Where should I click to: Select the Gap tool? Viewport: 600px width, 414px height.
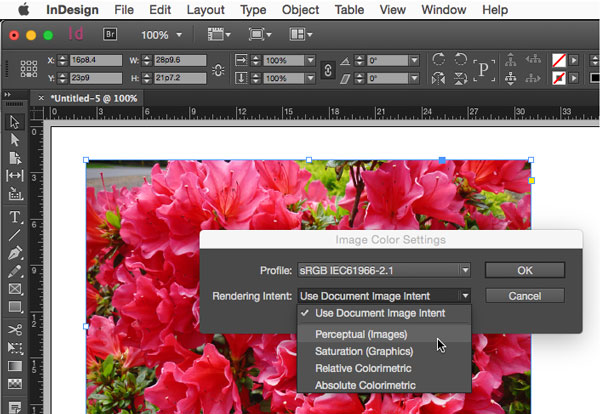coord(15,176)
